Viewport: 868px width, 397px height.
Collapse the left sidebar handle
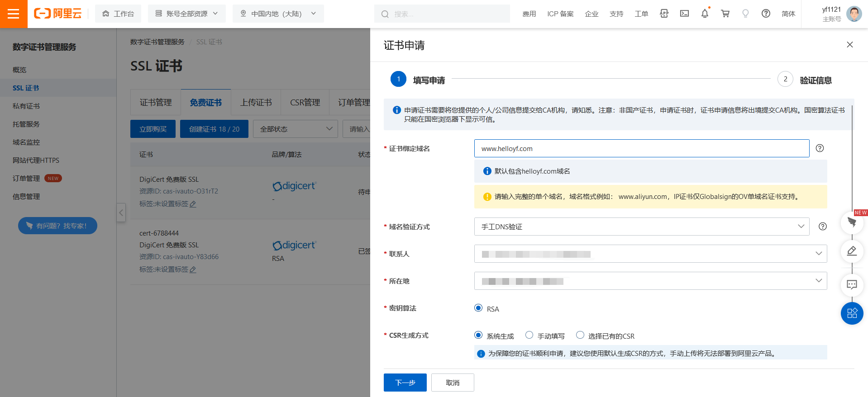(121, 213)
